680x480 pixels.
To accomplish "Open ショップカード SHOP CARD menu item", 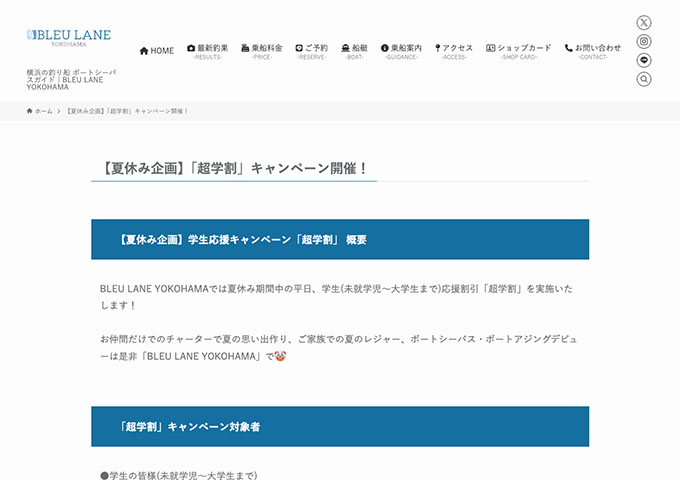I will pos(519,51).
